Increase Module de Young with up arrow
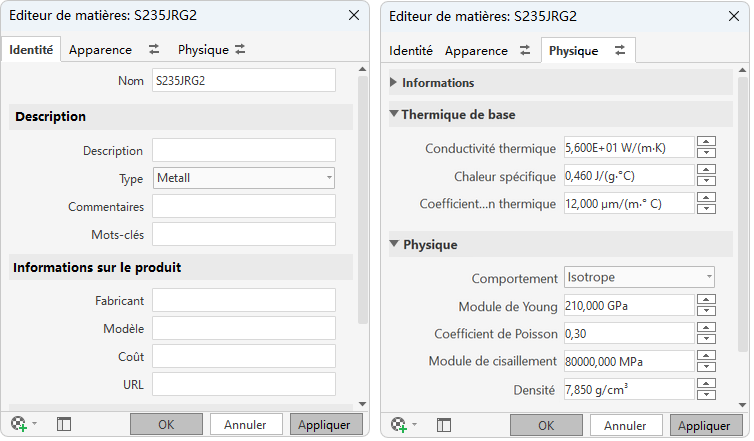The width and height of the screenshot is (754, 441). pos(706,299)
